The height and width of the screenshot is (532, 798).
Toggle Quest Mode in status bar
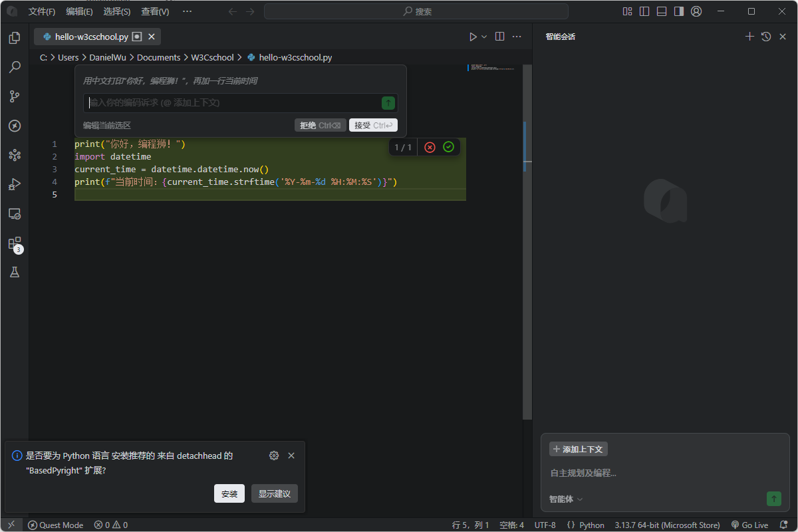56,525
